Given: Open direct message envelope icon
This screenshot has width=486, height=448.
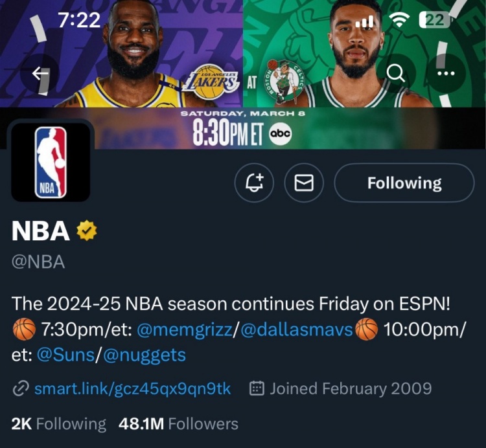Looking at the screenshot, I should [x=305, y=183].
